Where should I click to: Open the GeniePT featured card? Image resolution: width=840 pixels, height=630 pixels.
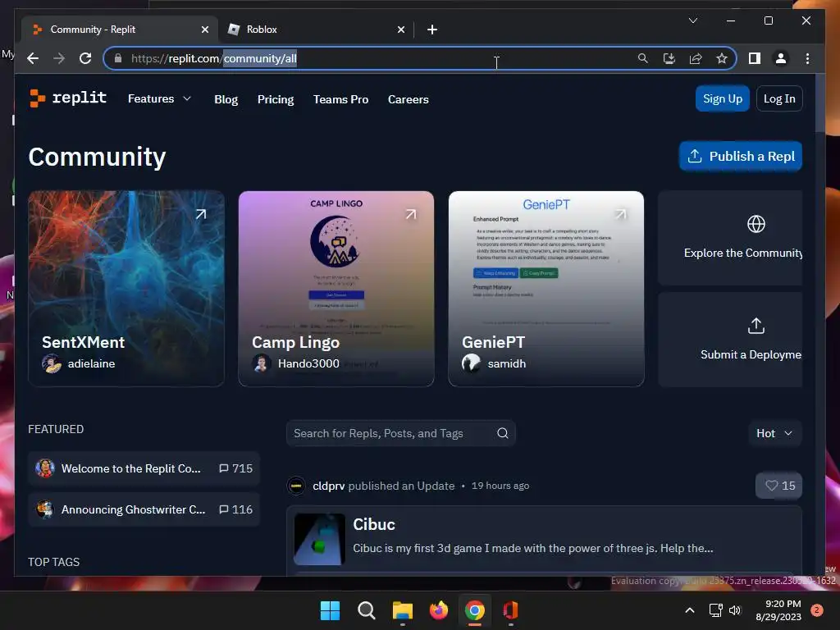(546, 288)
